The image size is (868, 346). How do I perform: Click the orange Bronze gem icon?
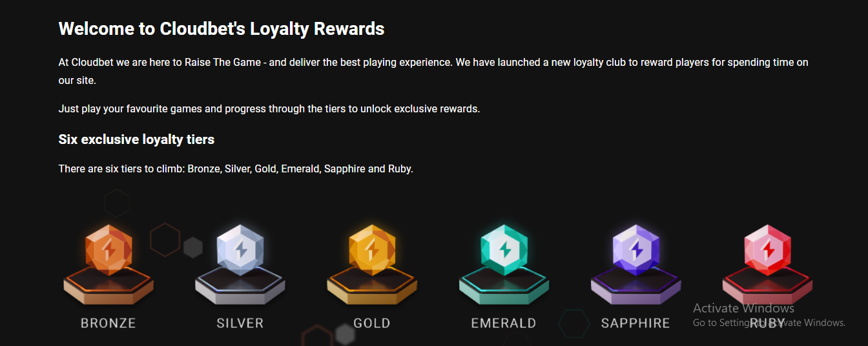pyautogui.click(x=108, y=249)
